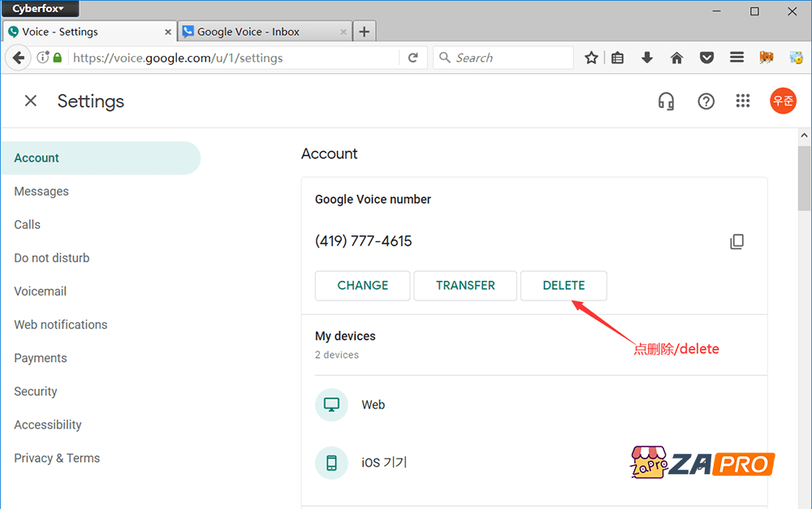Select Do not disturb in the sidebar
The width and height of the screenshot is (812, 509).
coord(51,257)
